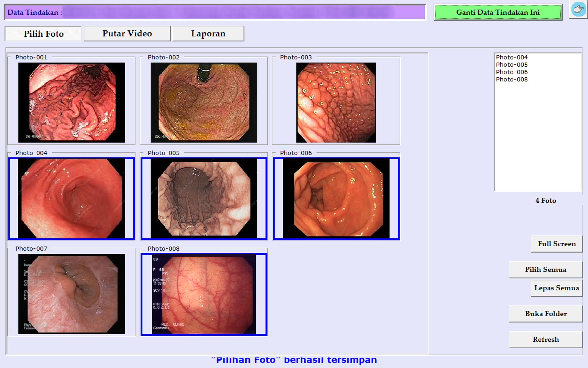The width and height of the screenshot is (588, 368).
Task: Select the Photo-007 thumbnail
Action: tap(71, 294)
